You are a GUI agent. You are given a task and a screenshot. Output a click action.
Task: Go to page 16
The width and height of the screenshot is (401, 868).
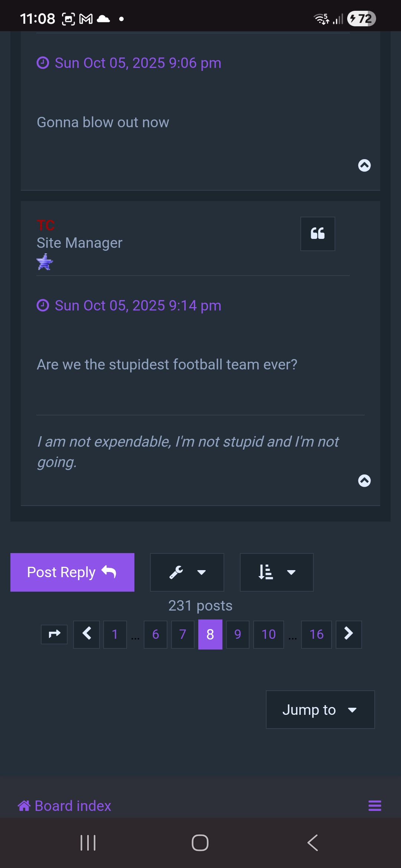(316, 634)
